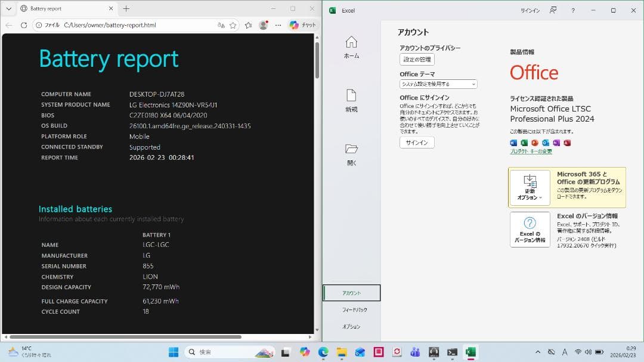The image size is (644, 362).
Task: Click the 'Installed batteries' heading
Action: tap(75, 209)
